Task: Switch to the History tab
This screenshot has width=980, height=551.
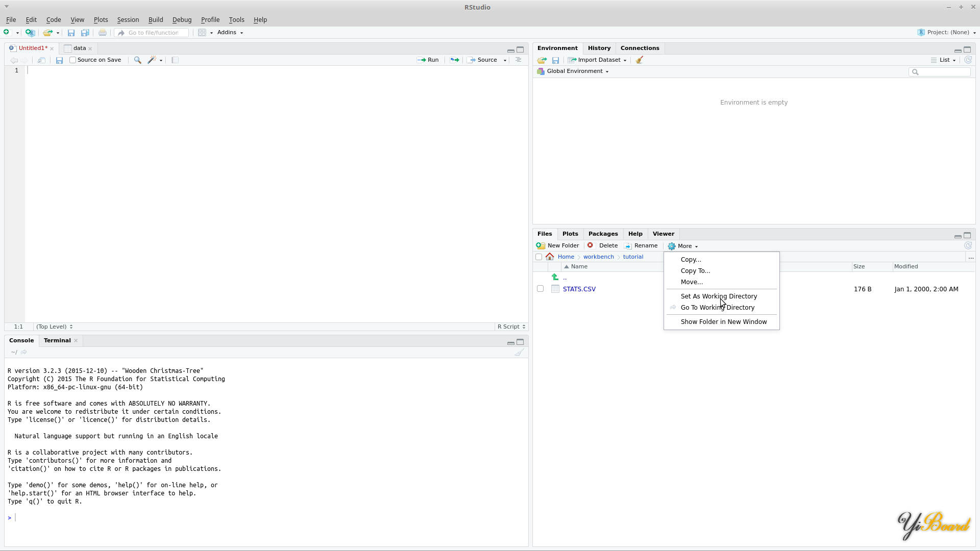Action: click(x=599, y=48)
